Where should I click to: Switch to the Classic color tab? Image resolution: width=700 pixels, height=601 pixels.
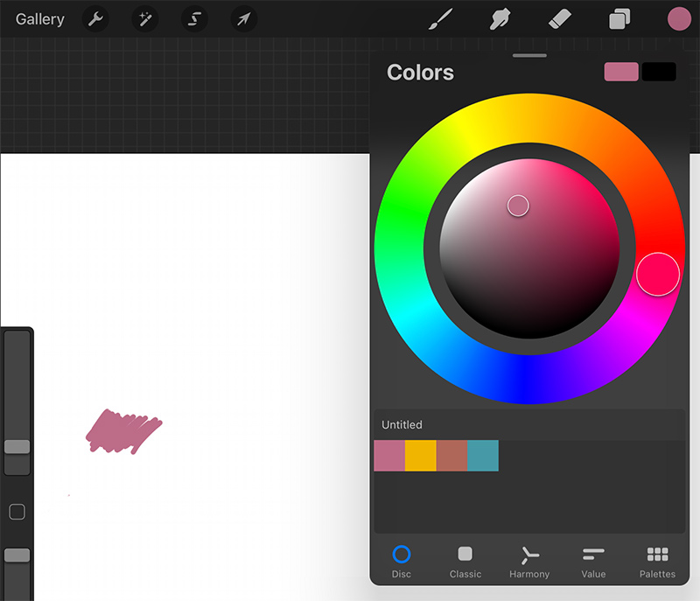click(465, 562)
